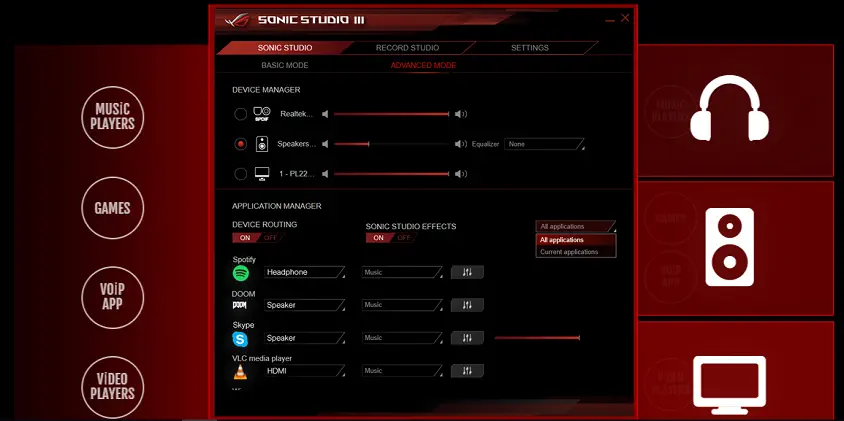Click the VLC media player cone icon

tap(240, 372)
